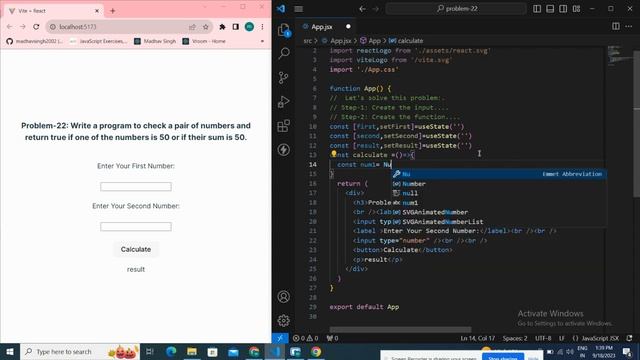Open the Madhav Singh bookmark
The height and width of the screenshot is (360, 640).
[x=155, y=41]
